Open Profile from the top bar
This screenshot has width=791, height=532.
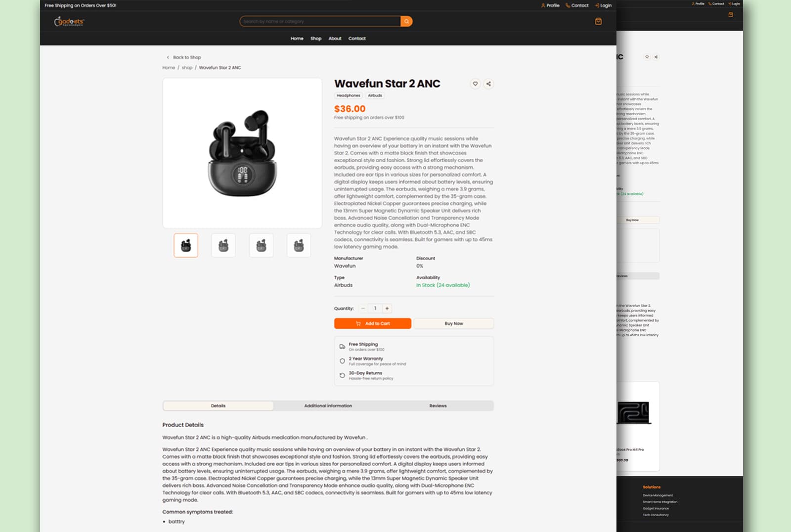pos(550,5)
